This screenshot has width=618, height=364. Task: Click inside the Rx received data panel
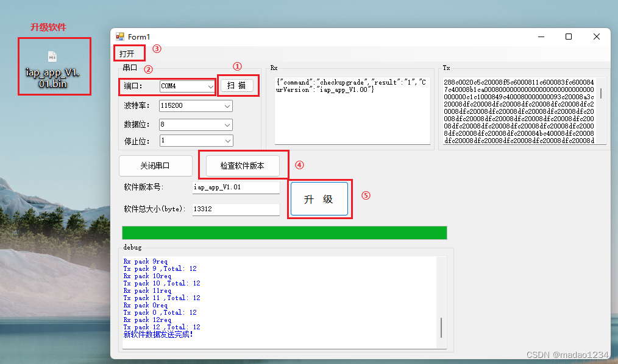pos(350,110)
